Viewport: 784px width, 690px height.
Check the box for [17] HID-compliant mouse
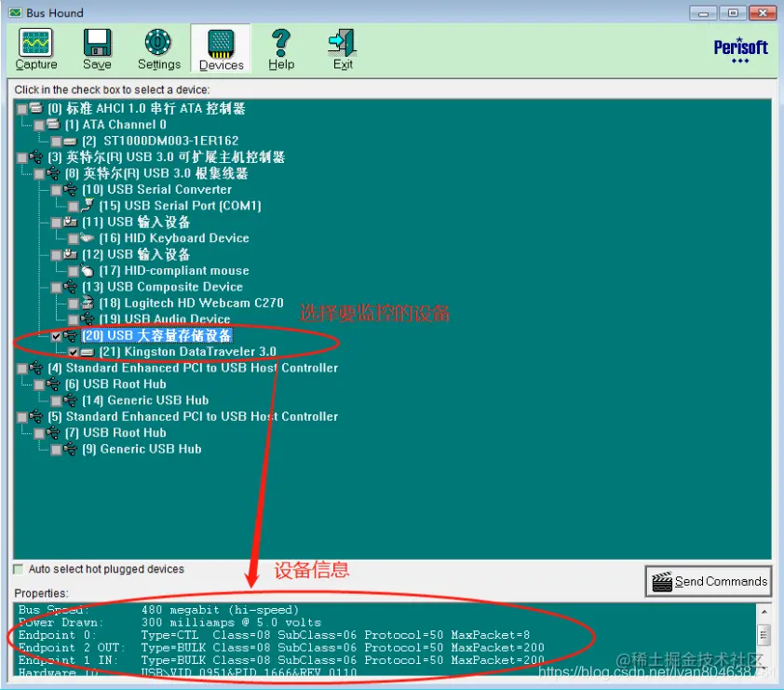pyautogui.click(x=74, y=272)
